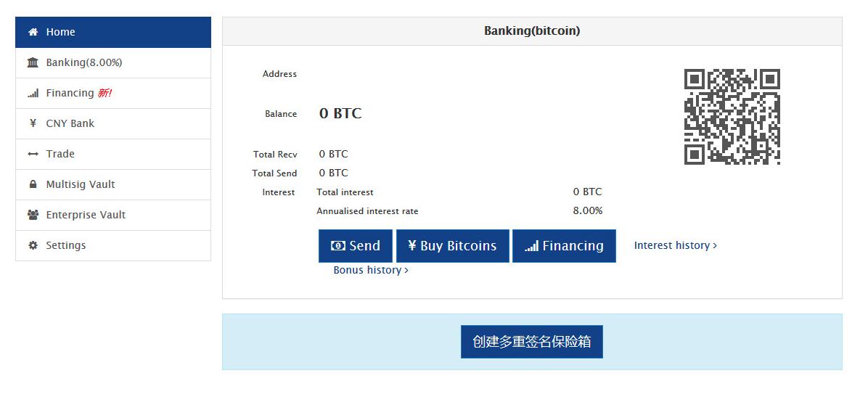
Task: Click the Balance label
Action: click(x=281, y=114)
